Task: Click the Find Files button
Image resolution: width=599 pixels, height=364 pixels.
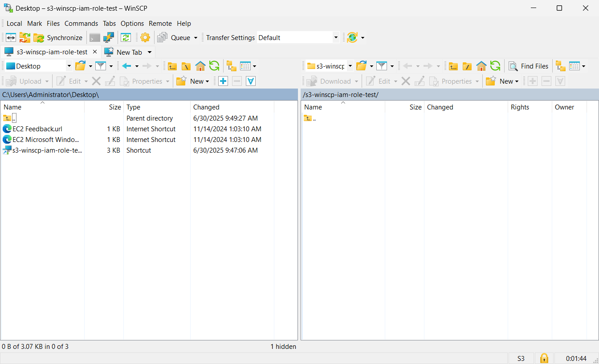Action: 529,66
